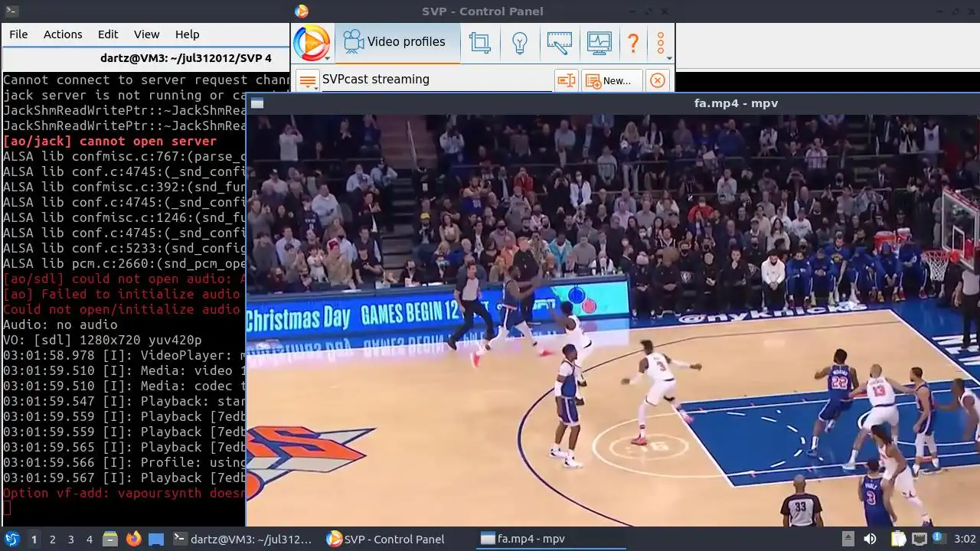Click the mpv video playback area

(612, 320)
